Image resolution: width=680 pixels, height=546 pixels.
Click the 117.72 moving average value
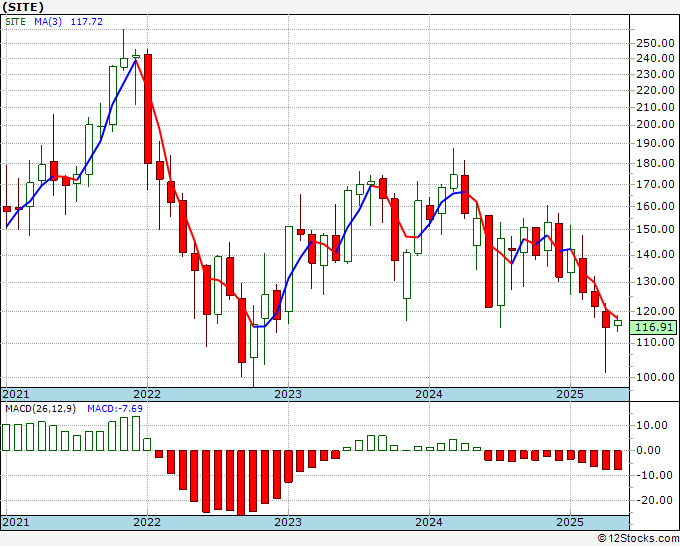87,21
